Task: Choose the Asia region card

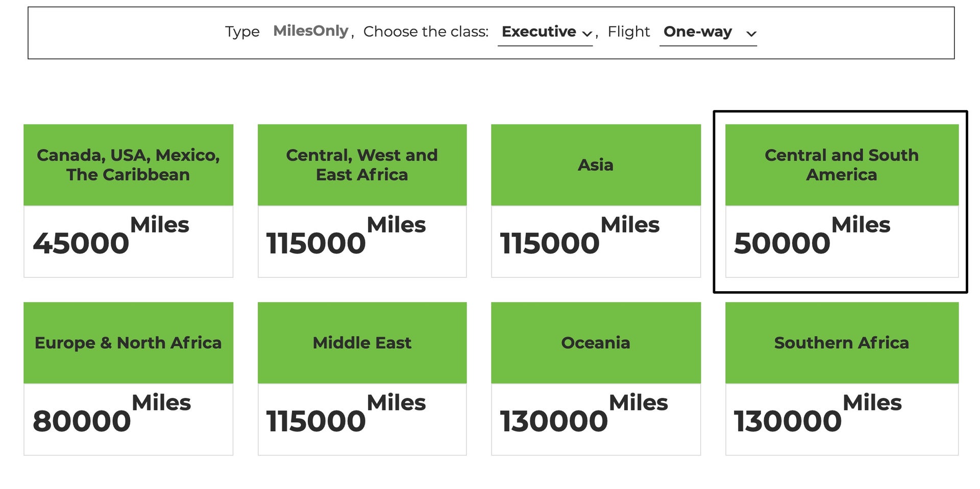Action: (596, 164)
